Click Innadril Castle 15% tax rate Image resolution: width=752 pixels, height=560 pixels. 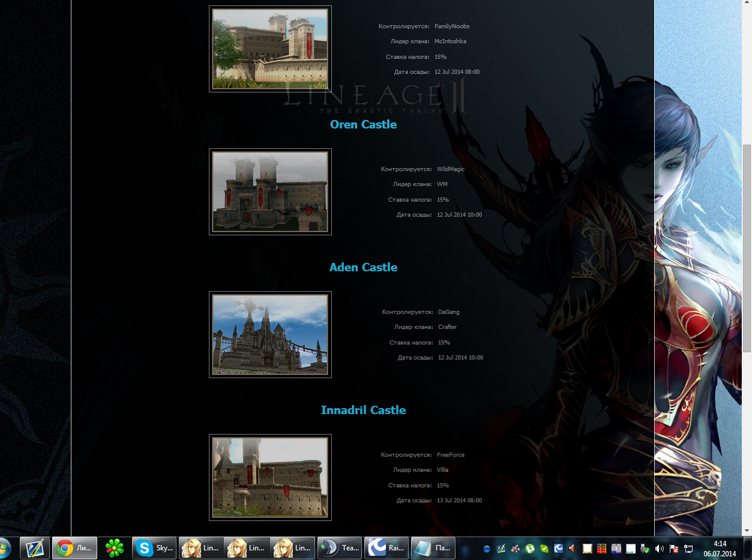(443, 486)
